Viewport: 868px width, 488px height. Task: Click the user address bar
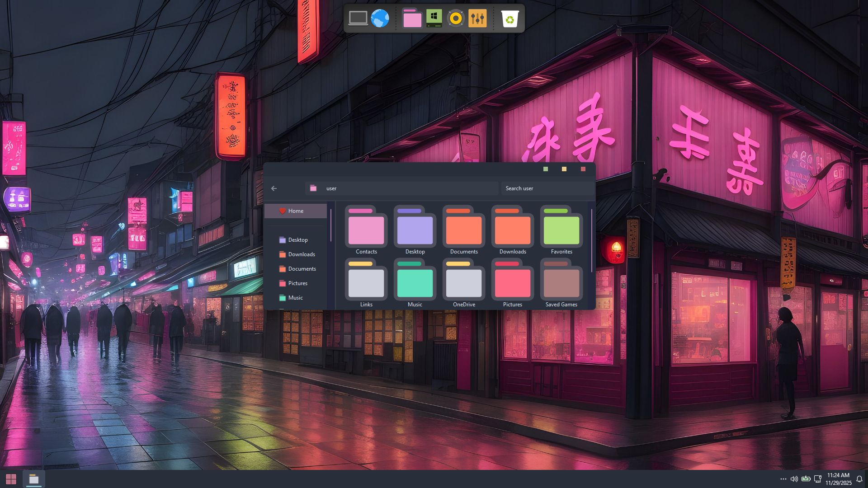(x=402, y=188)
